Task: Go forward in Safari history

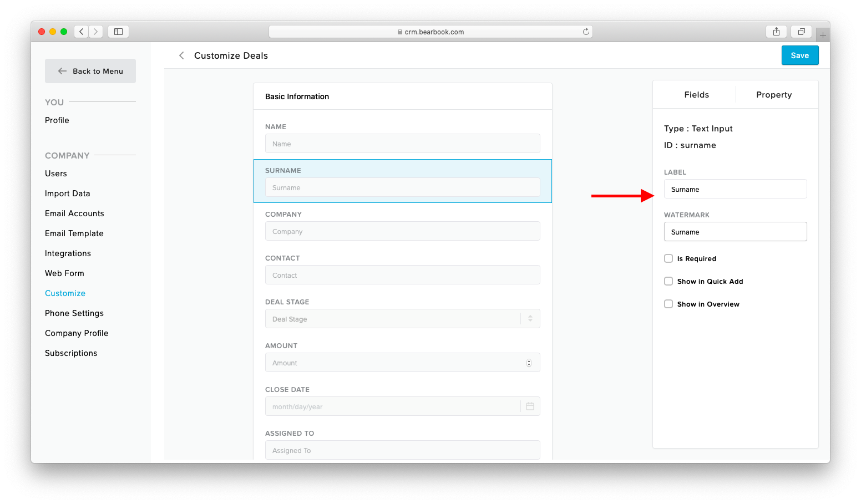Action: tap(96, 32)
